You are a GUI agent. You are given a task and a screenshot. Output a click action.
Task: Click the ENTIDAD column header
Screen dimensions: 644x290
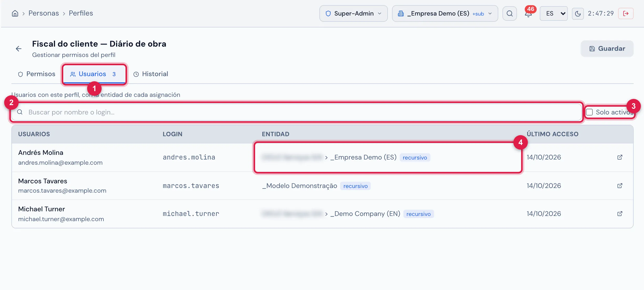tap(275, 134)
